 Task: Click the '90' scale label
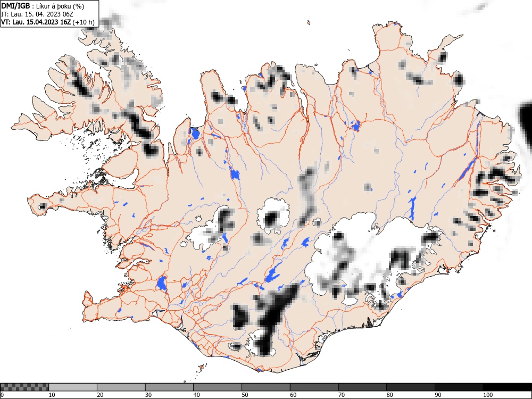click(438, 395)
